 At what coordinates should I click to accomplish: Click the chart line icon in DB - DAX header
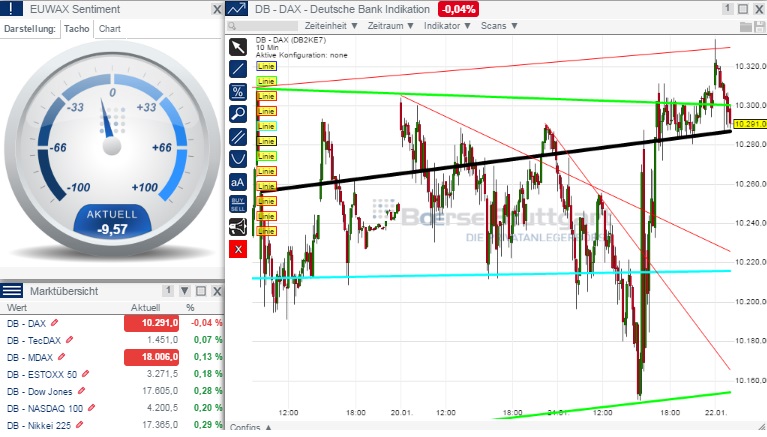(x=237, y=8)
